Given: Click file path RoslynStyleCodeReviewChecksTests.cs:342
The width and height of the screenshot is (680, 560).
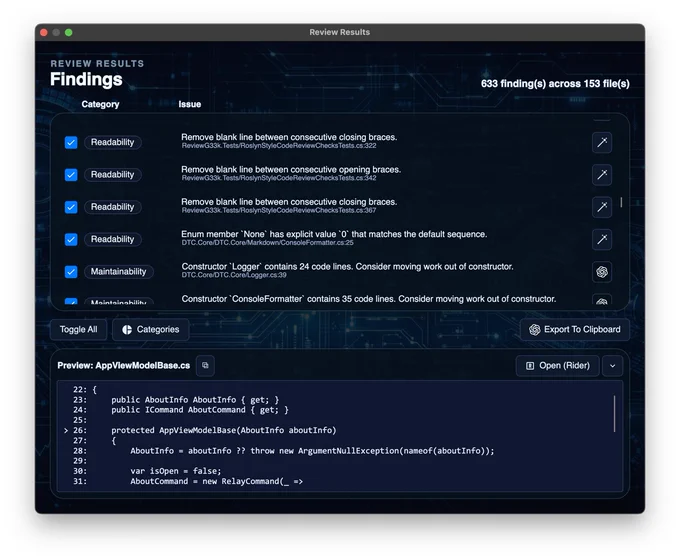Looking at the screenshot, I should [279, 178].
